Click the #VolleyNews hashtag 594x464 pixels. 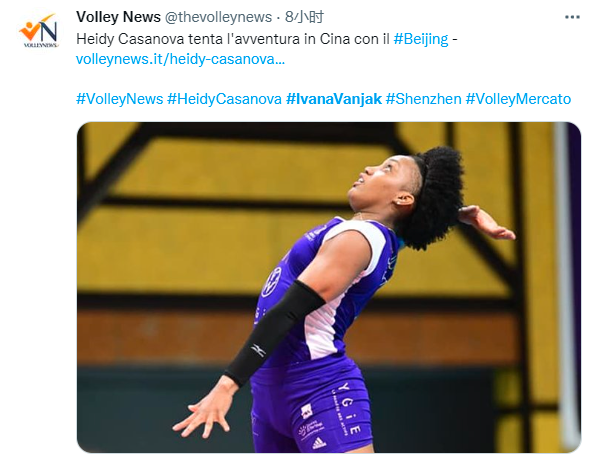click(x=119, y=99)
